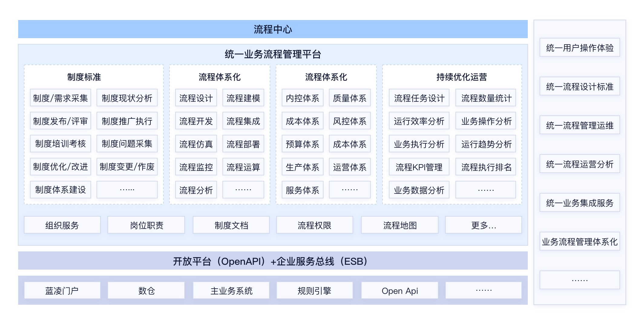
Task: Click the 开放平台 (OpenAPI)+企业服务总线 (ESB) bar
Action: 273,261
